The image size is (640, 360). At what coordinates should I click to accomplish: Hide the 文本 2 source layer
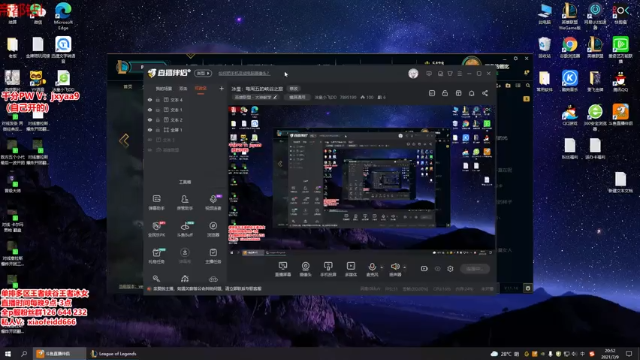(x=150, y=120)
